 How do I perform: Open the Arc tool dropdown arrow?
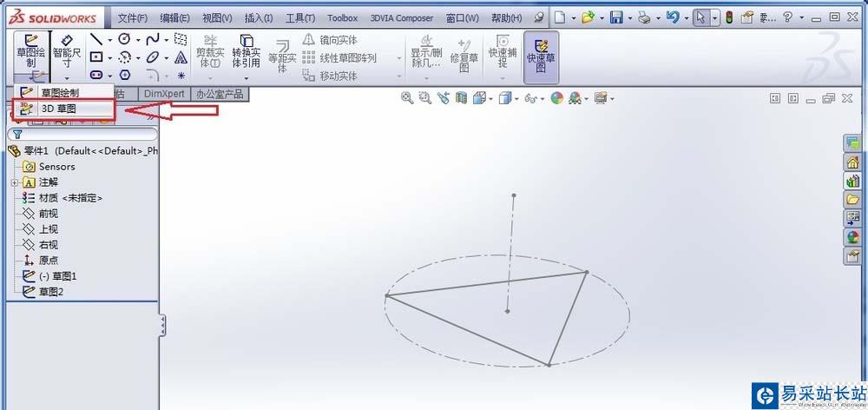tap(137, 57)
